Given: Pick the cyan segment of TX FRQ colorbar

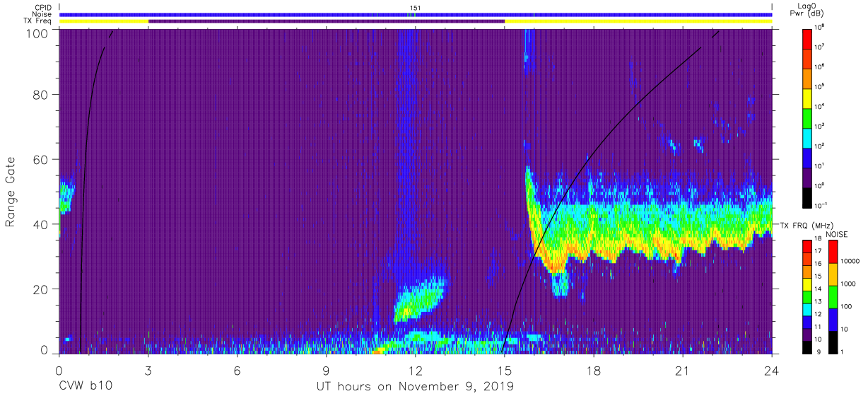Looking at the screenshot, I should (x=807, y=309).
